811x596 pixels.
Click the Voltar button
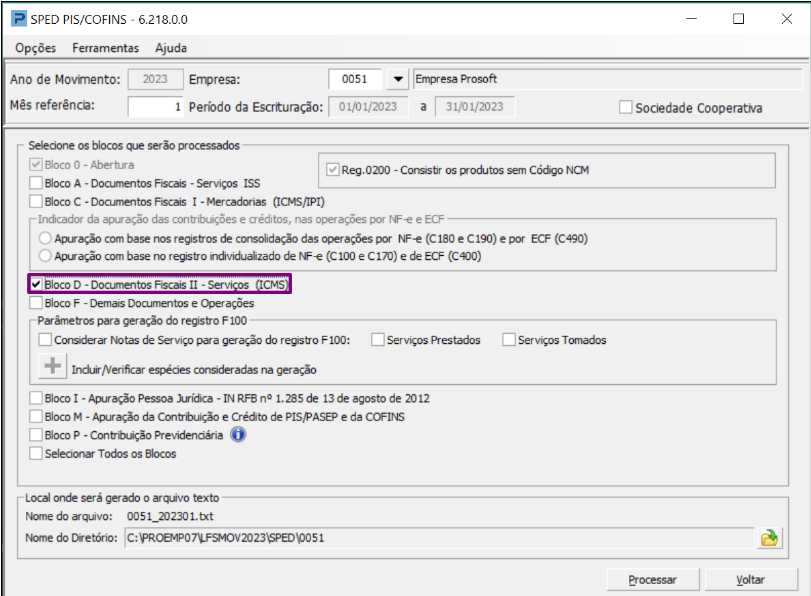tap(750, 579)
